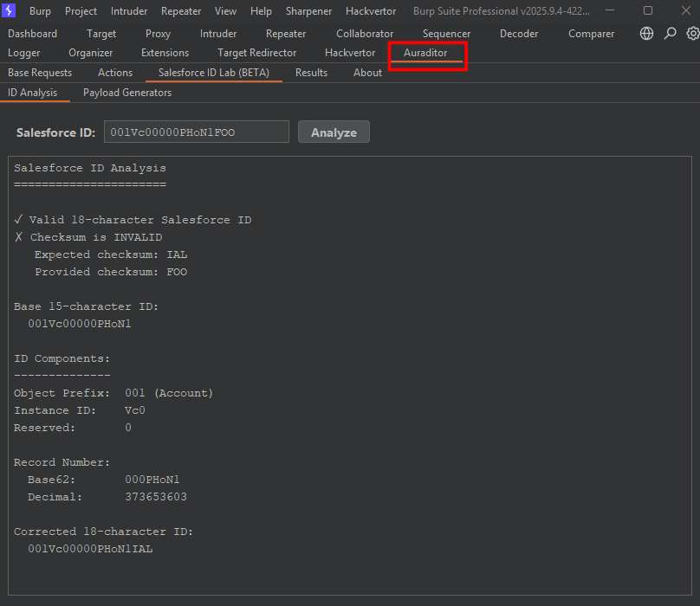The height and width of the screenshot is (606, 700).
Task: Open the Actions sub-tab
Action: [115, 73]
